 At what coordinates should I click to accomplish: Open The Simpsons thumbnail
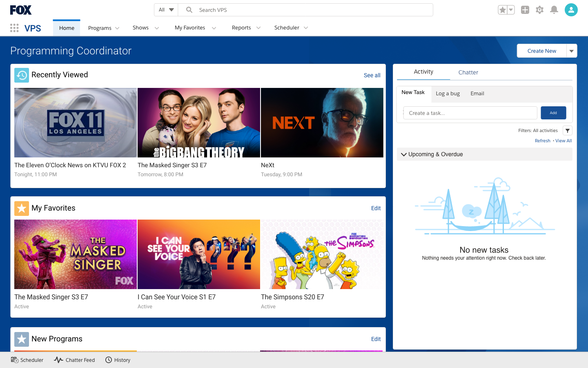[x=322, y=254]
